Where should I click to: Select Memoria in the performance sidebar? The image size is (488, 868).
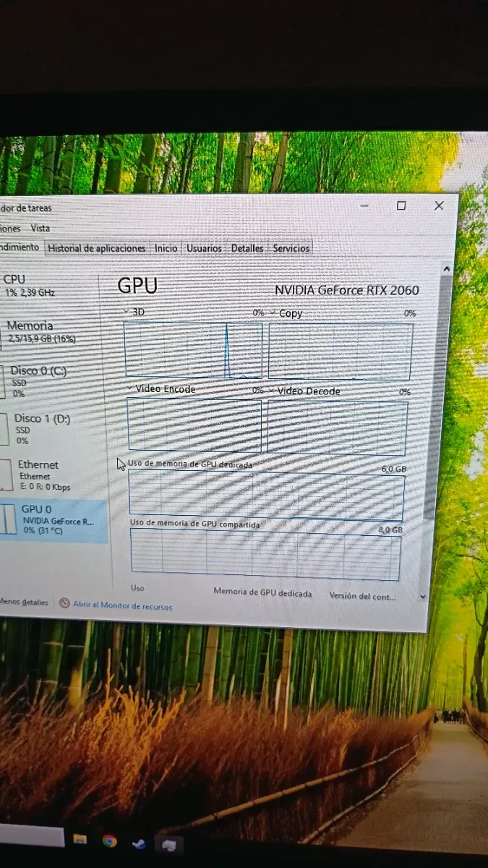51,331
